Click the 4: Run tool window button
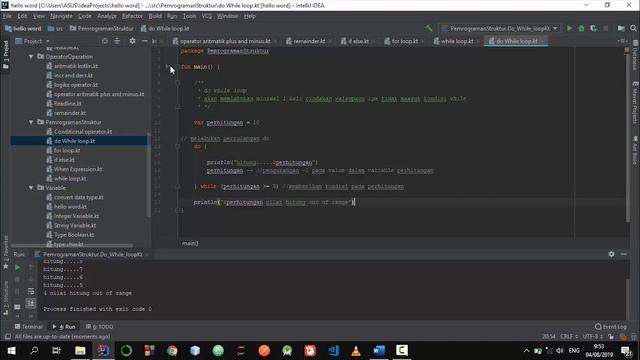 64,327
